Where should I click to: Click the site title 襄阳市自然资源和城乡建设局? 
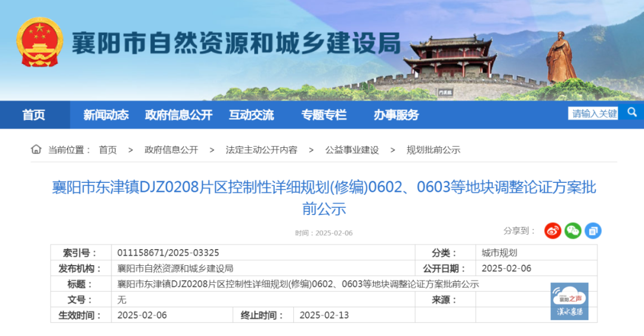point(236,43)
